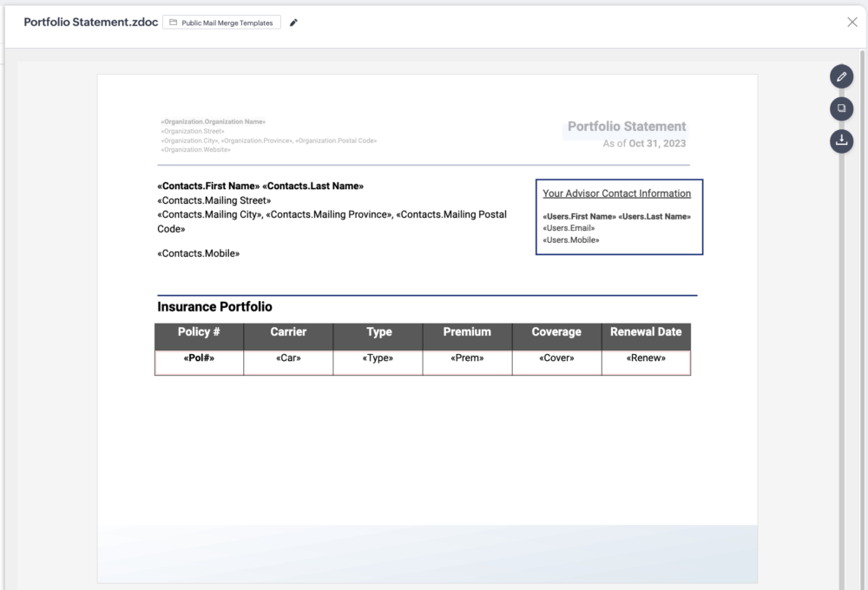This screenshot has width=868, height=590.
Task: Select the «Contacts.Mobile» merge field
Action: click(x=198, y=253)
